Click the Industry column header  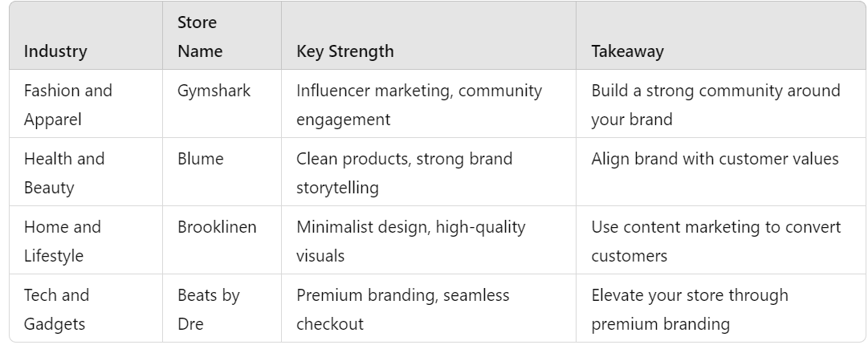(x=55, y=51)
